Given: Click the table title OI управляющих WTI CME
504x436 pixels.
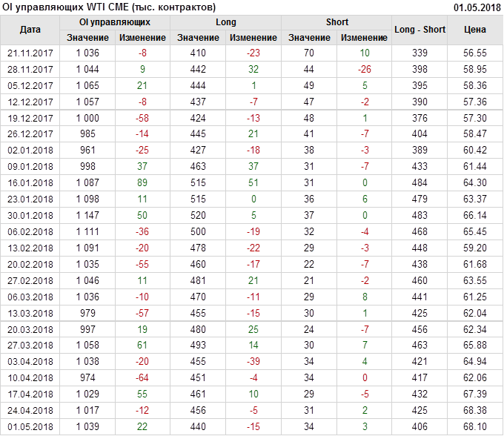Looking at the screenshot, I should coord(109,7).
